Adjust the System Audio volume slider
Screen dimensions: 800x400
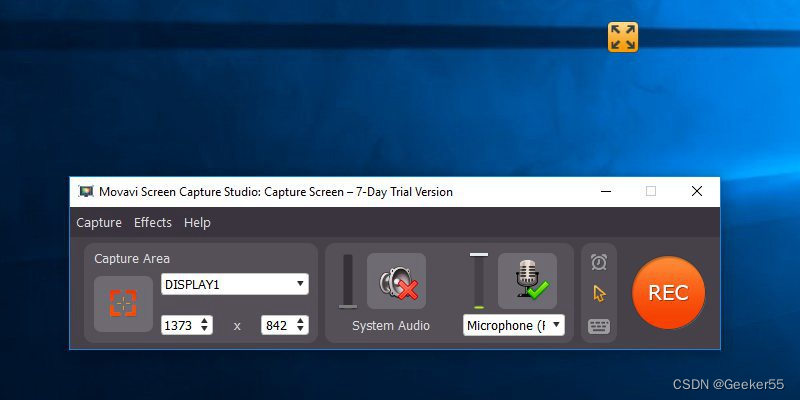348,282
